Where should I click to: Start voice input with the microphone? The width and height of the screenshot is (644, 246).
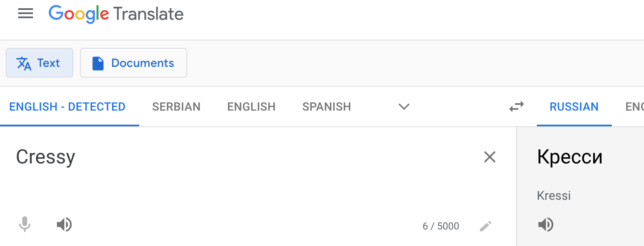coord(25,225)
